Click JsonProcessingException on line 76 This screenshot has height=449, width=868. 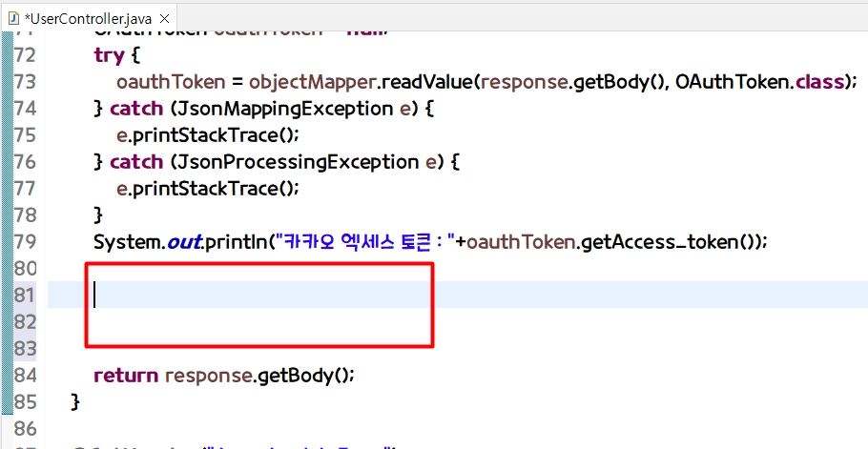pos(298,162)
